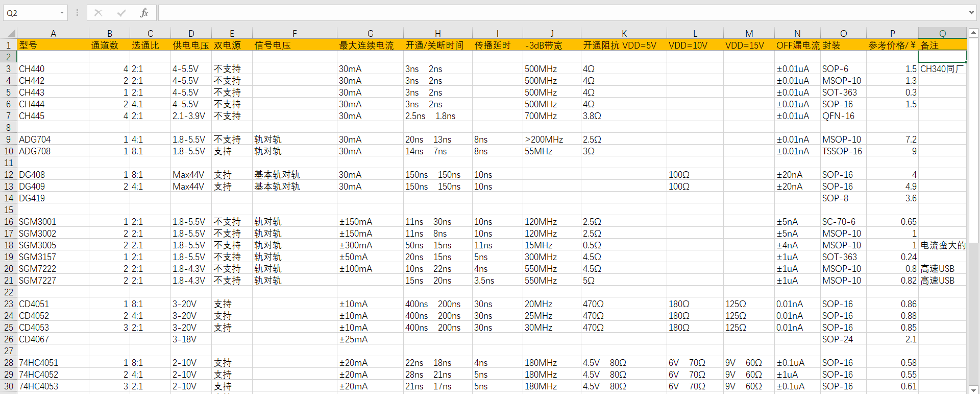
Task: Select column Q header
Action: coord(942,33)
